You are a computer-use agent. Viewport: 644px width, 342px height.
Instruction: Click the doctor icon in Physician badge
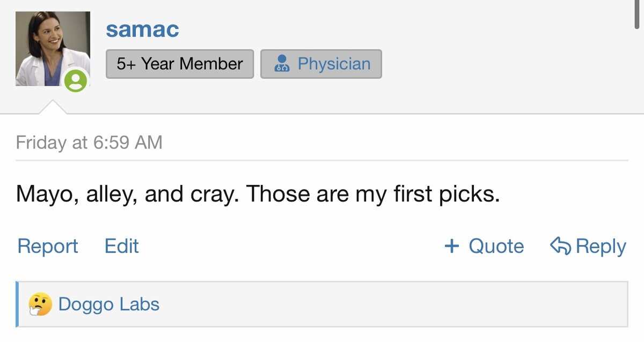282,64
